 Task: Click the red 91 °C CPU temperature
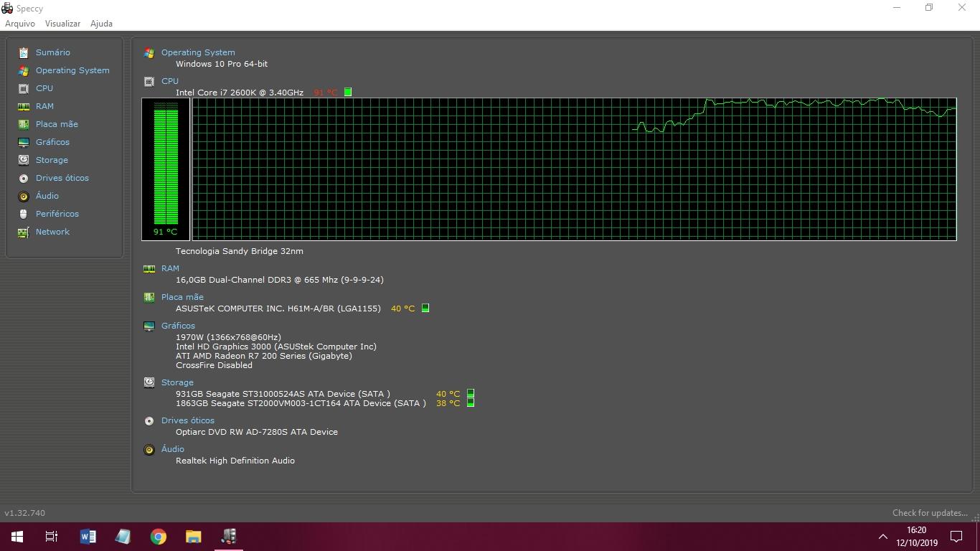(326, 93)
